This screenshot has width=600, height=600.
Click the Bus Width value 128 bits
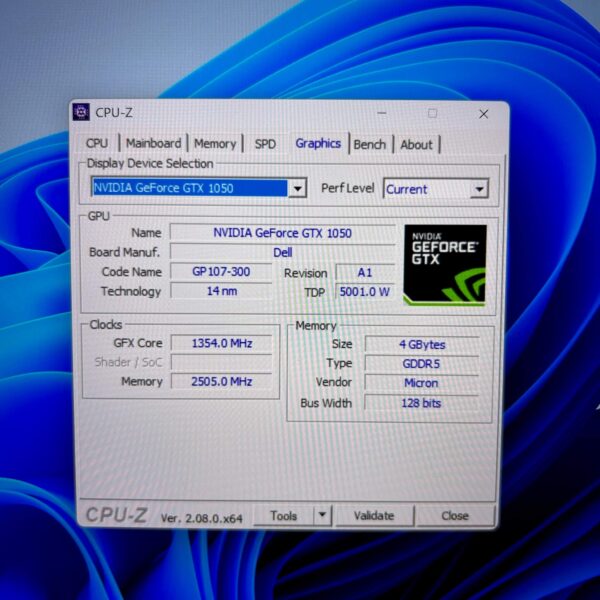(x=421, y=403)
